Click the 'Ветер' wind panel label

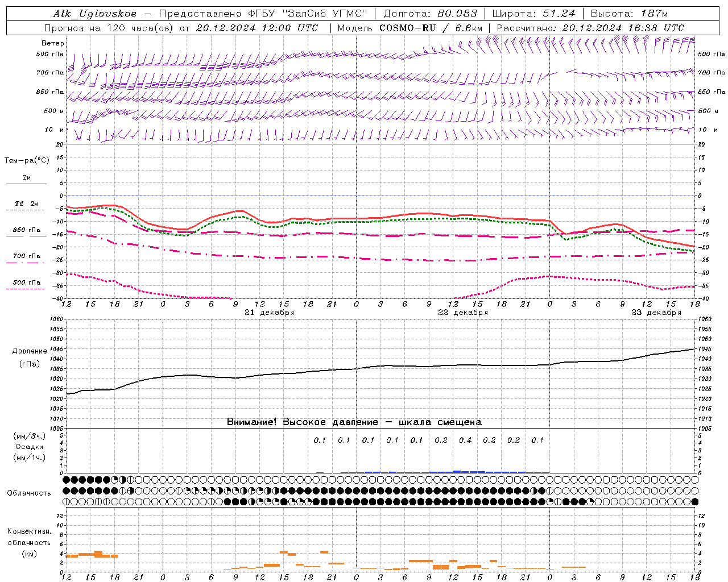coord(53,43)
